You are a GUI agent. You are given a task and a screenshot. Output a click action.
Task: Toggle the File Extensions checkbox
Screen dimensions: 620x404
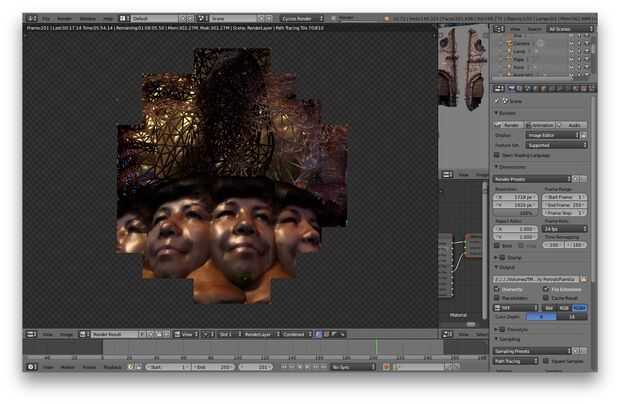(x=546, y=289)
